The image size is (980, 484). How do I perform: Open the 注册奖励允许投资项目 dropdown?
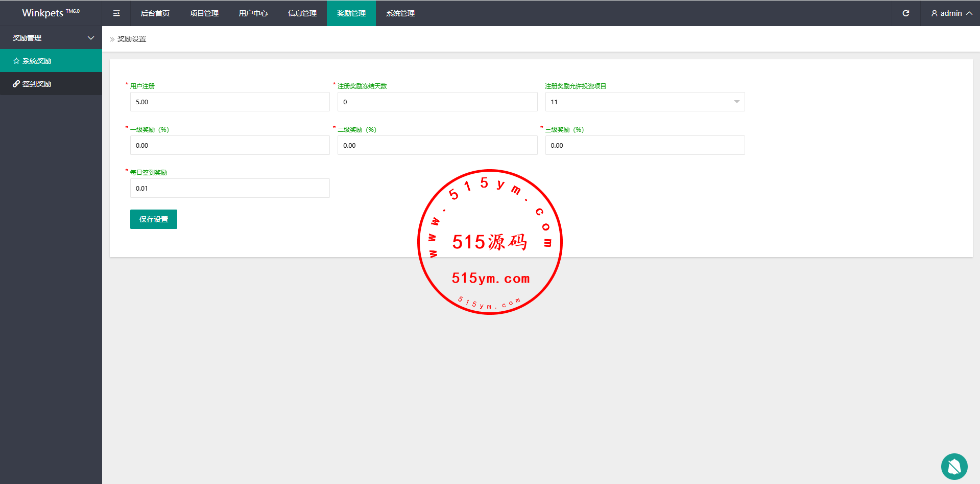point(644,102)
